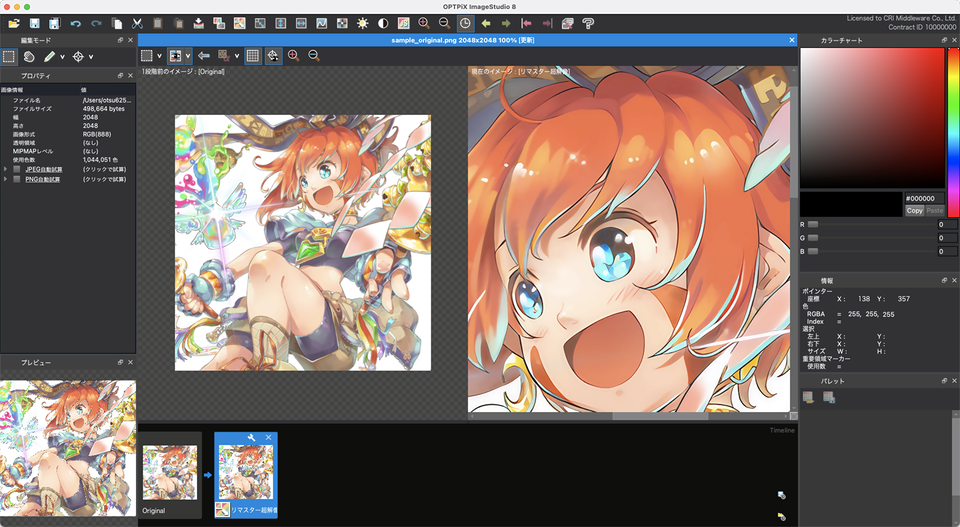The height and width of the screenshot is (527, 960).
Task: Click the export tray with down arrow
Action: pyautogui.click(x=198, y=23)
